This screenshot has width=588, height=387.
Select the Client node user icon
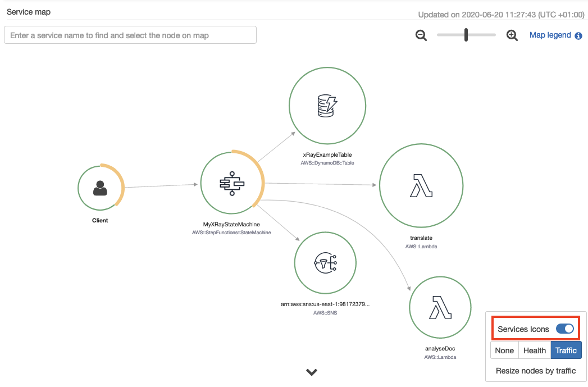pyautogui.click(x=100, y=188)
